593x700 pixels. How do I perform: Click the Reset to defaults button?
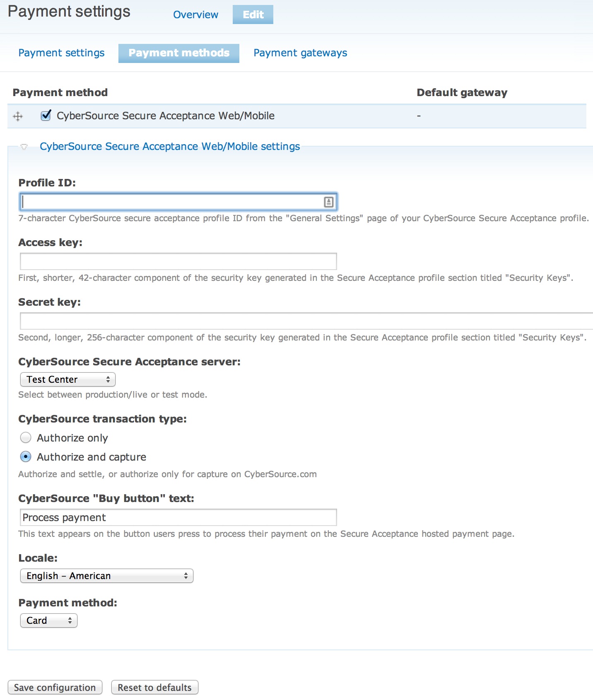[x=154, y=687]
